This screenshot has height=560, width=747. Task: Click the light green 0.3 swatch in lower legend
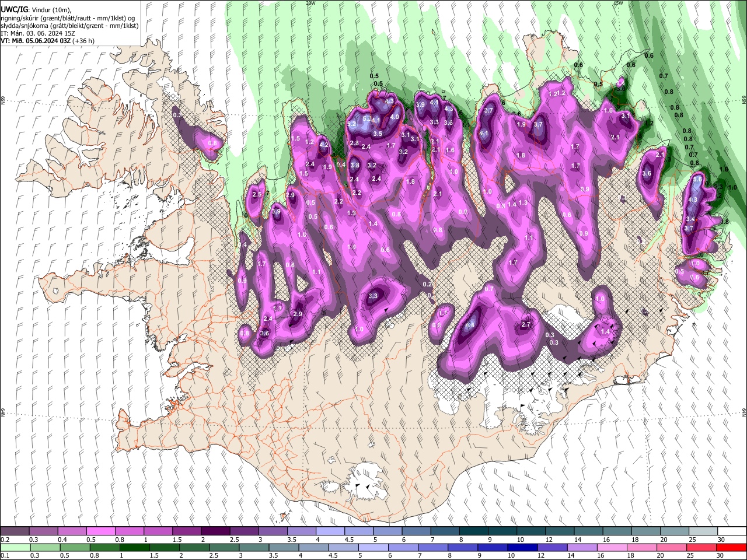45,548
